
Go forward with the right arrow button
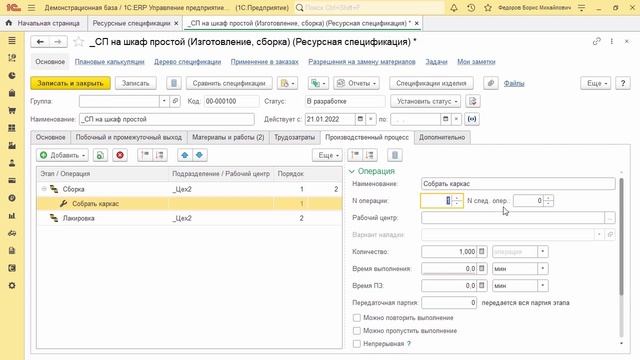(x=58, y=42)
